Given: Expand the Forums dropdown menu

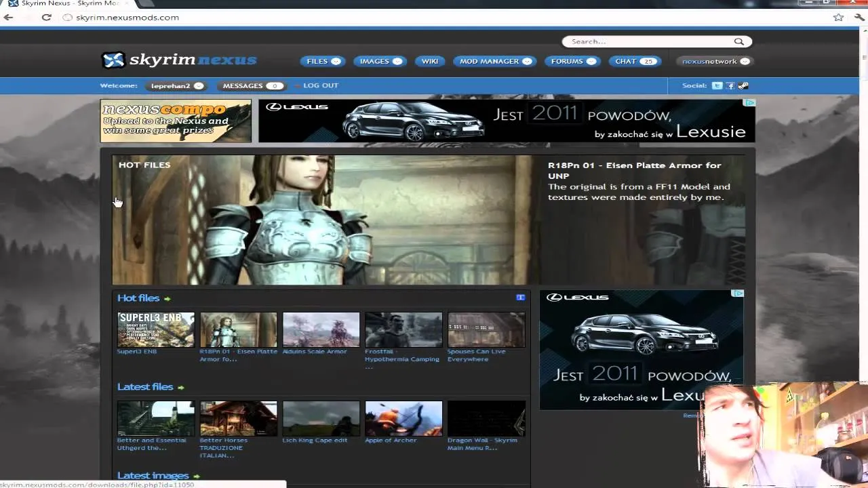Looking at the screenshot, I should pyautogui.click(x=591, y=61).
